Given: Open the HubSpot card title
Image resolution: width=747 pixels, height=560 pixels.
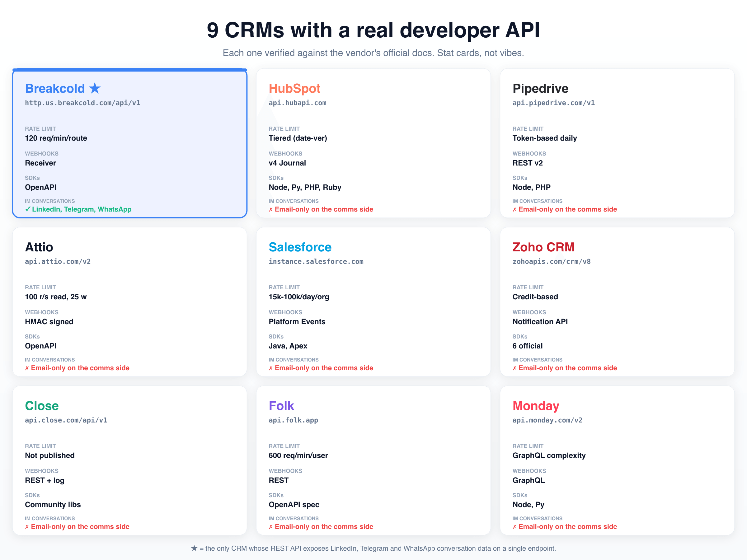Looking at the screenshot, I should point(294,88).
